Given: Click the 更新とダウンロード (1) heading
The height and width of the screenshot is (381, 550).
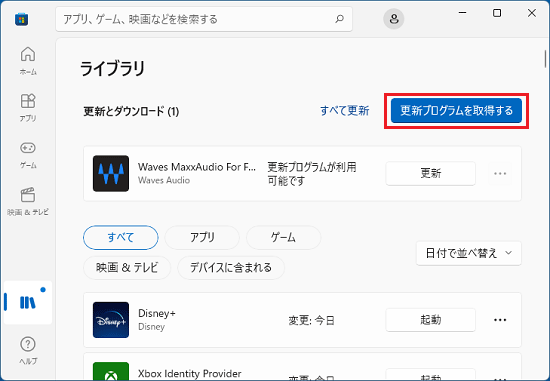Looking at the screenshot, I should 131,112.
